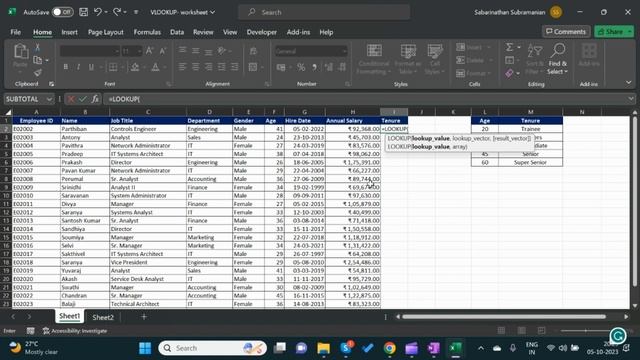Open the Windows Start menu
The width and height of the screenshot is (640, 360).
point(145,348)
